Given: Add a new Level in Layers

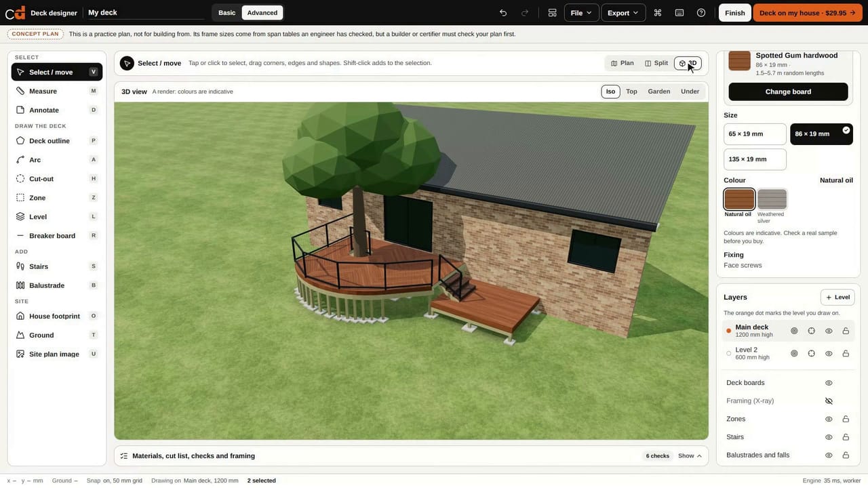Looking at the screenshot, I should (x=837, y=297).
